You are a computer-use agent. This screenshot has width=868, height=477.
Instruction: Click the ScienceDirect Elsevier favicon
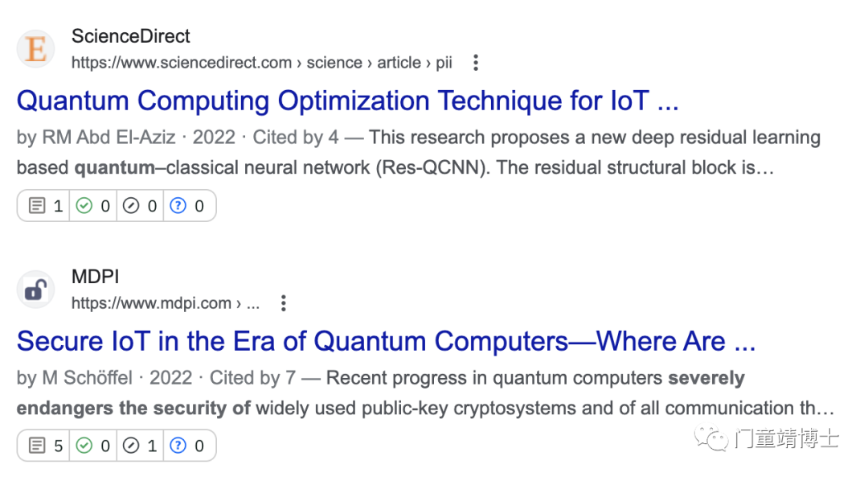(36, 49)
